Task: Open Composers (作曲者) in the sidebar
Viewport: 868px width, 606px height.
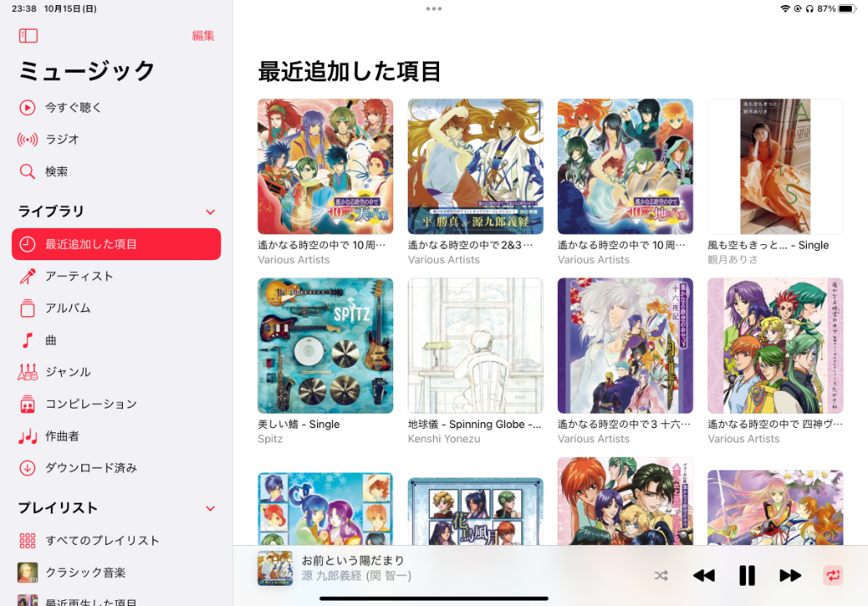Action: pyautogui.click(x=116, y=436)
